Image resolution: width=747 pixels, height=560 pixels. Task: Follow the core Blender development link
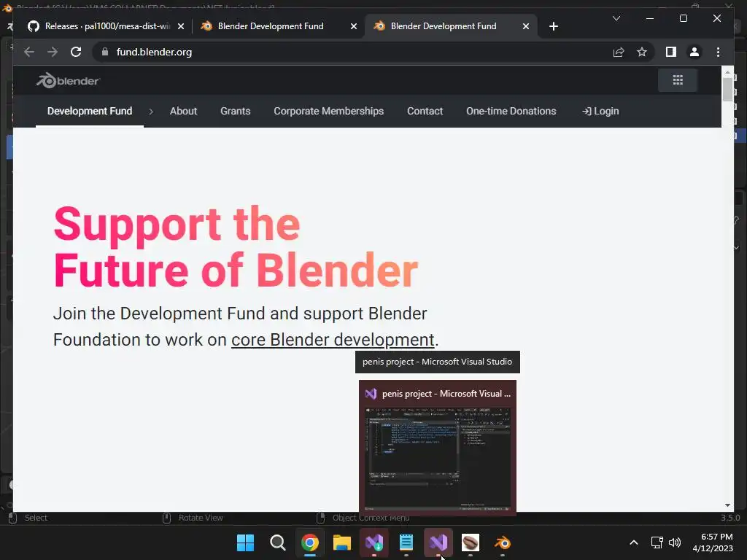click(x=333, y=340)
